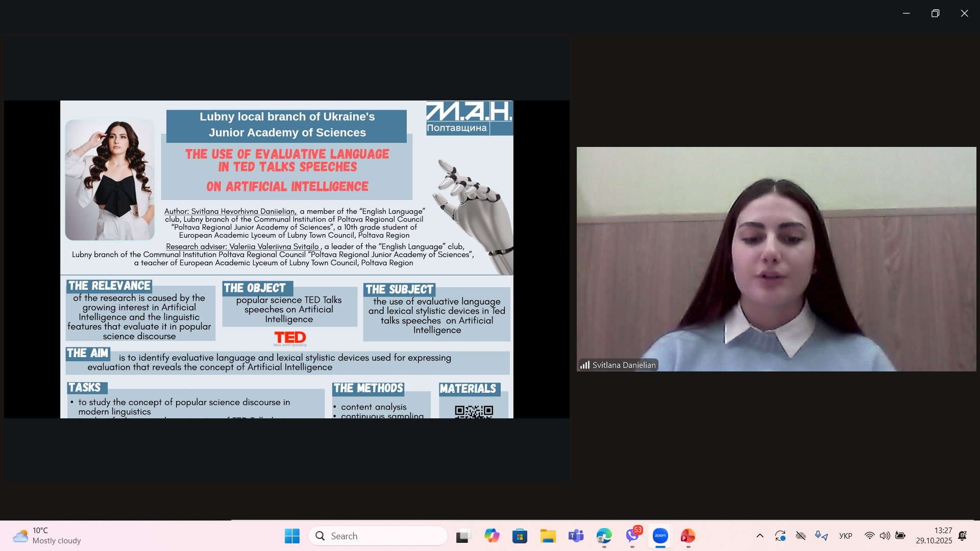The width and height of the screenshot is (980, 551).
Task: Click the Windows Start button
Action: click(x=292, y=536)
